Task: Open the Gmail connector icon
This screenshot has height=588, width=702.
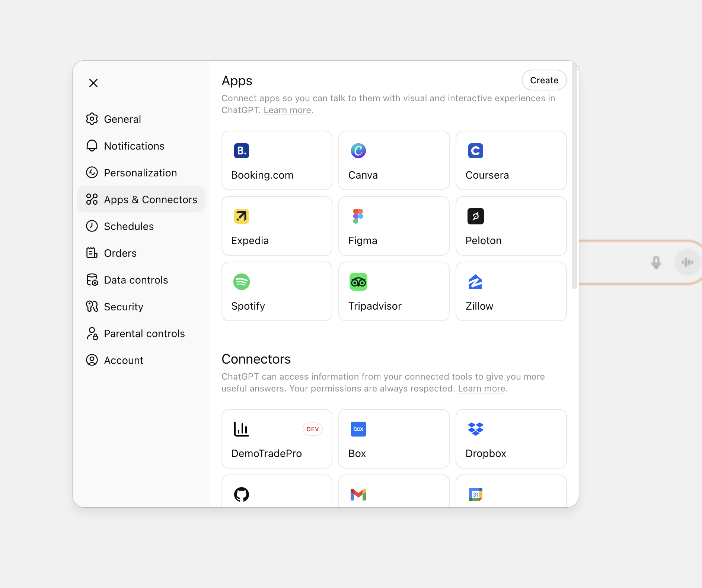Action: click(x=358, y=494)
